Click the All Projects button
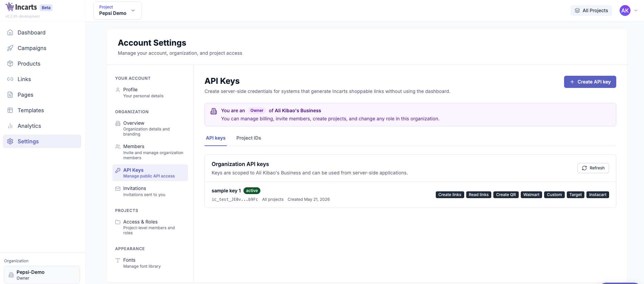 (591, 10)
